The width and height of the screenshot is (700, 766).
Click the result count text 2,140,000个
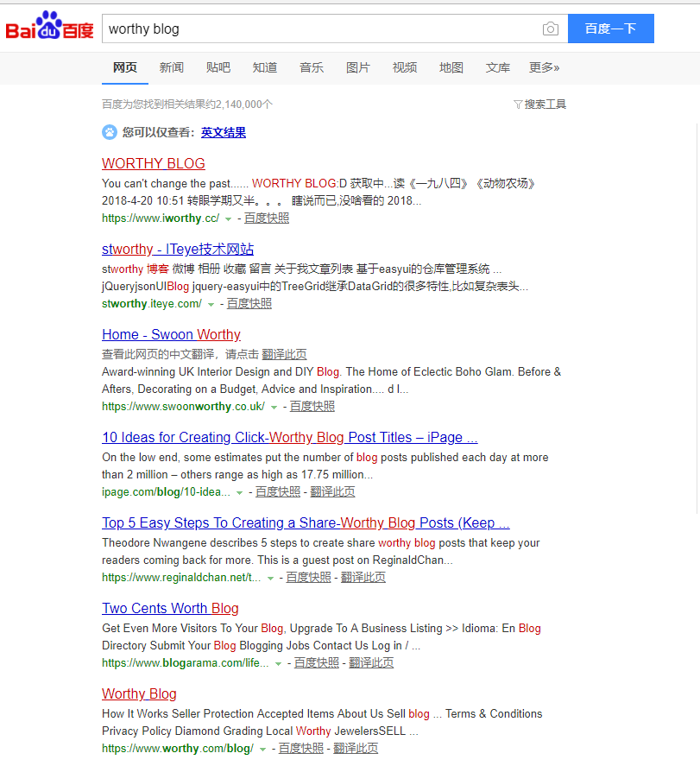(x=244, y=104)
